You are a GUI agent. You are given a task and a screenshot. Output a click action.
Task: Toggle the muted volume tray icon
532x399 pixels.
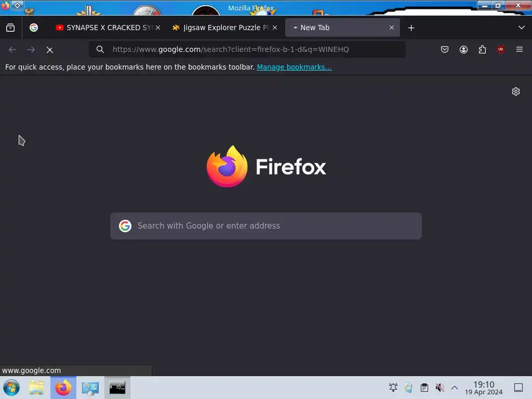point(440,388)
